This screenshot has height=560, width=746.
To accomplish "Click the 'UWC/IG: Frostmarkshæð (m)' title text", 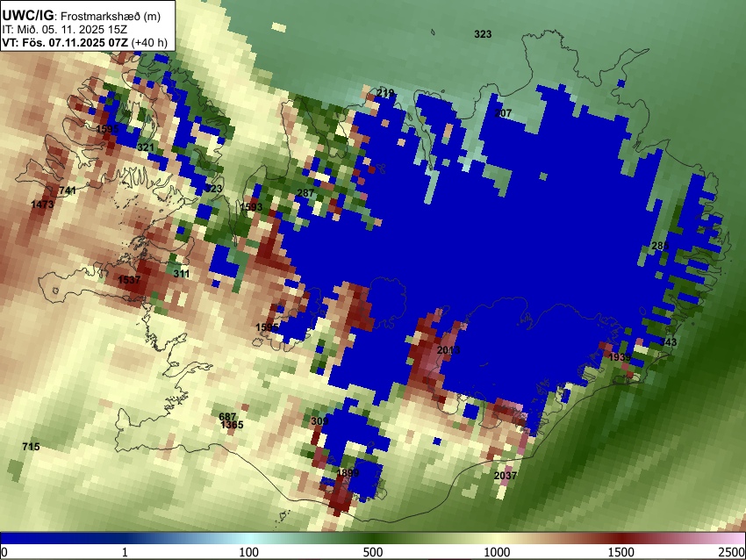I will point(82,16).
